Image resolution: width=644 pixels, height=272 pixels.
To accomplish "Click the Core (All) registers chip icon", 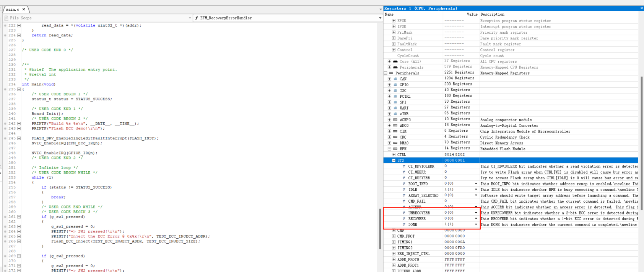I will click(395, 61).
